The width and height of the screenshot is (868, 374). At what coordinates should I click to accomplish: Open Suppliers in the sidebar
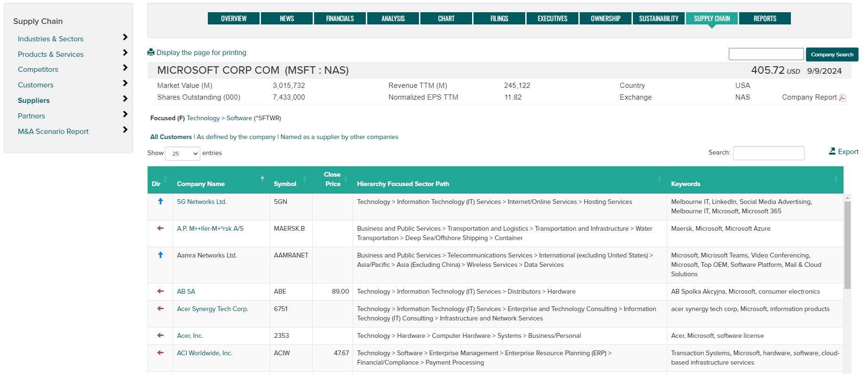(x=34, y=101)
